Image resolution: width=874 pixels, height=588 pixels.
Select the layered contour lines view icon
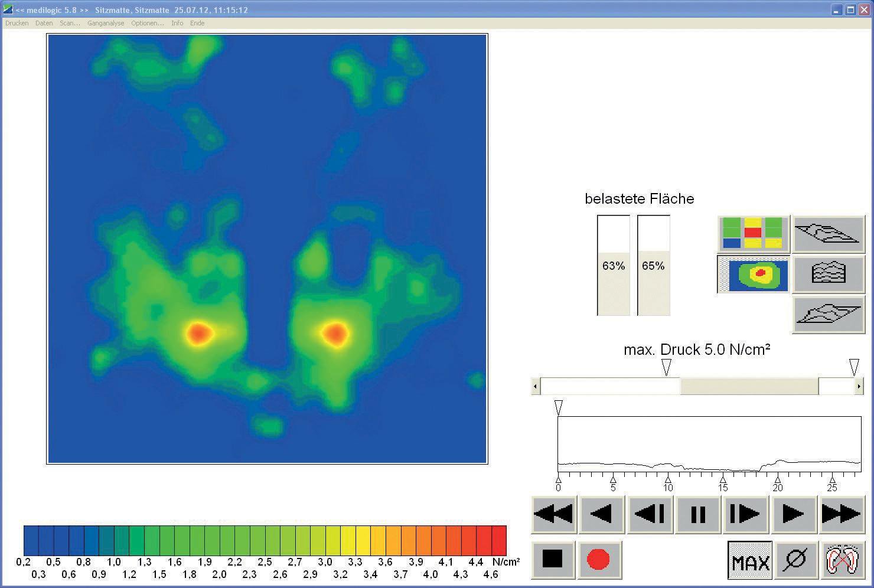coord(828,274)
